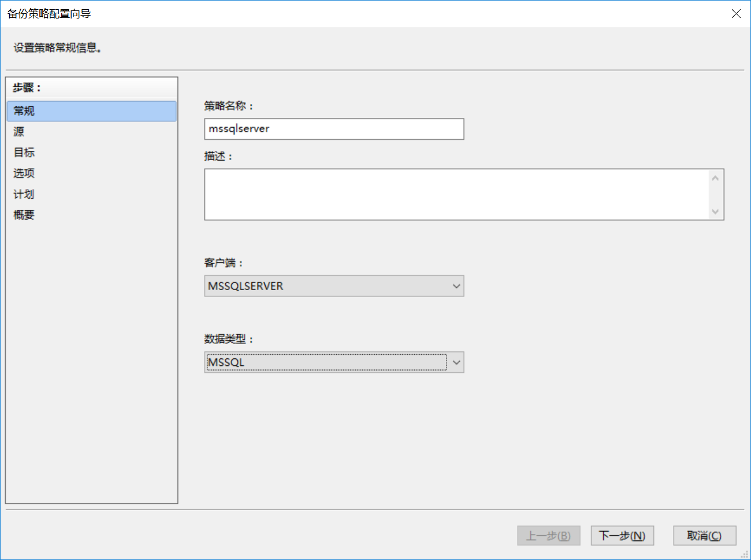The width and height of the screenshot is (751, 560).
Task: Click the description box scroll down arrow
Action: click(715, 212)
